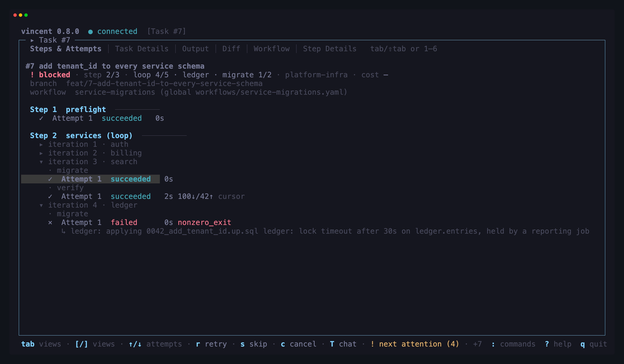The image size is (624, 364).
Task: Click the red close window button
Action: [15, 15]
